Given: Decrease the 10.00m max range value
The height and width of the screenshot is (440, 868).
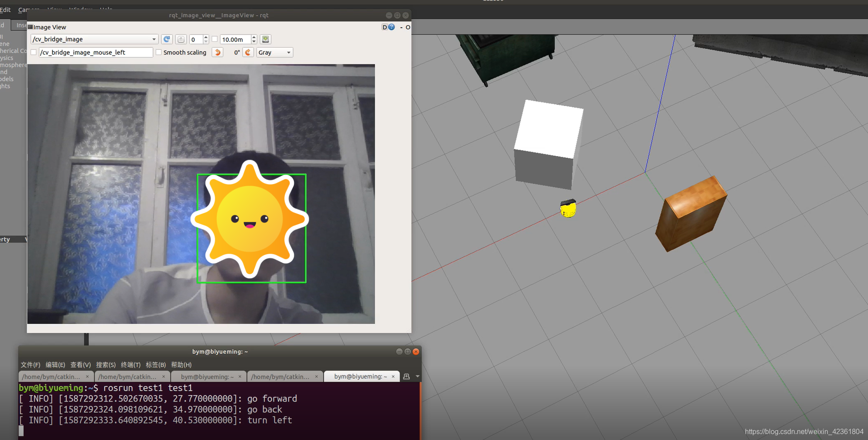Looking at the screenshot, I should point(254,42).
